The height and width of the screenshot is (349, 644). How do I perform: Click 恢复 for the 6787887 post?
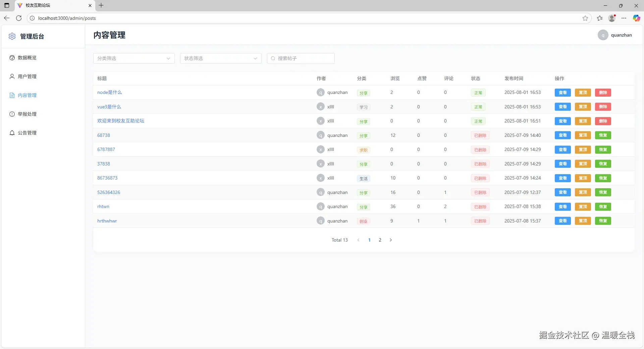[603, 150]
